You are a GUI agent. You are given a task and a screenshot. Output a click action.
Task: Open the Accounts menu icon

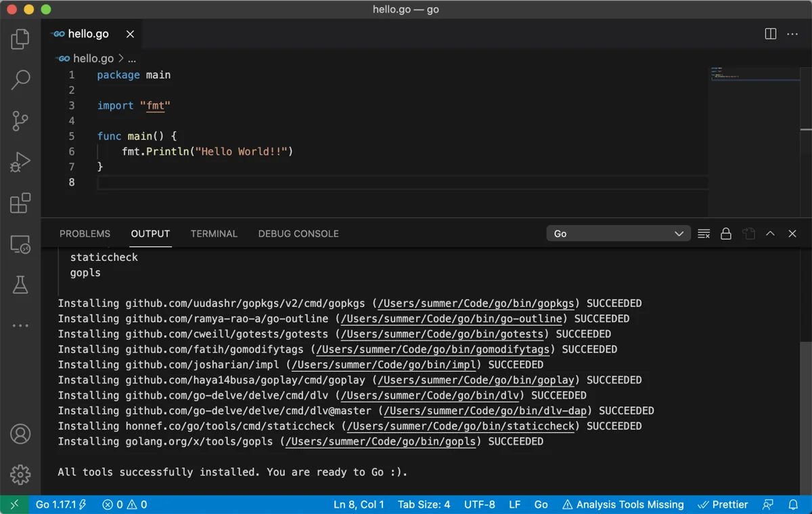point(20,433)
